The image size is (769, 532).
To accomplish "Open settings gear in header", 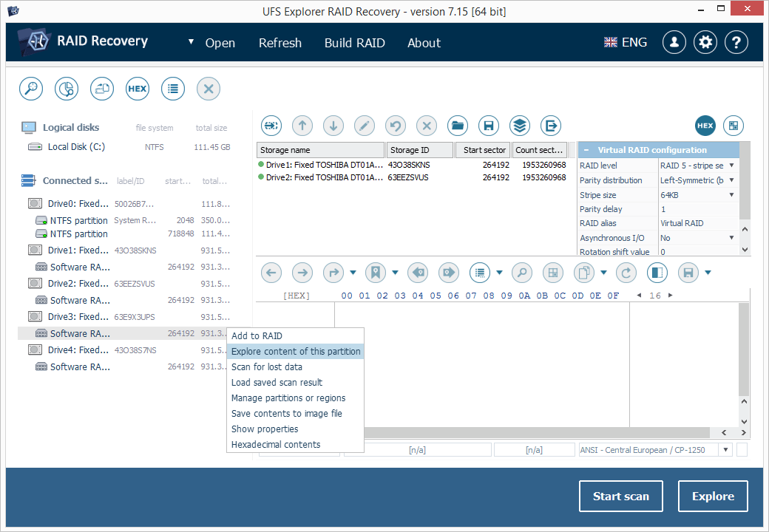I will click(x=705, y=43).
